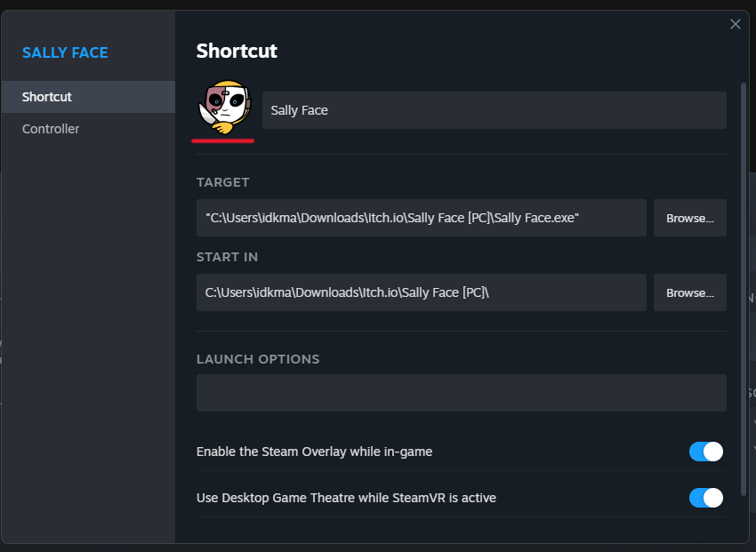This screenshot has height=552, width=756.
Task: Browse for the Start In folder
Action: point(690,292)
